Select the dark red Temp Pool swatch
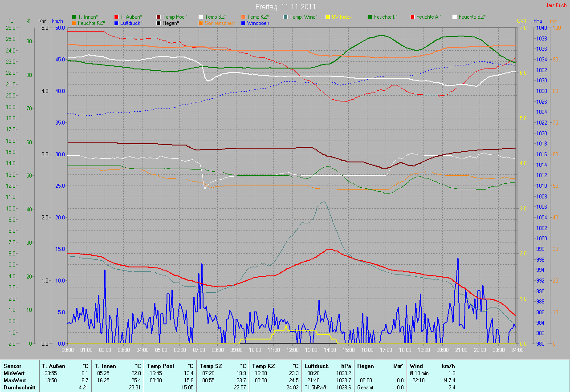 [159, 17]
